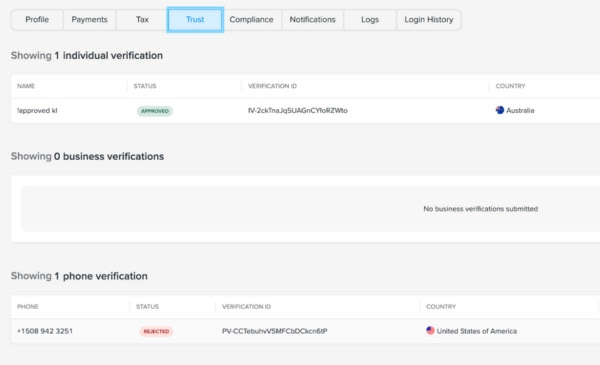The image size is (600, 365).
Task: Open the Login History tab
Action: (429, 20)
